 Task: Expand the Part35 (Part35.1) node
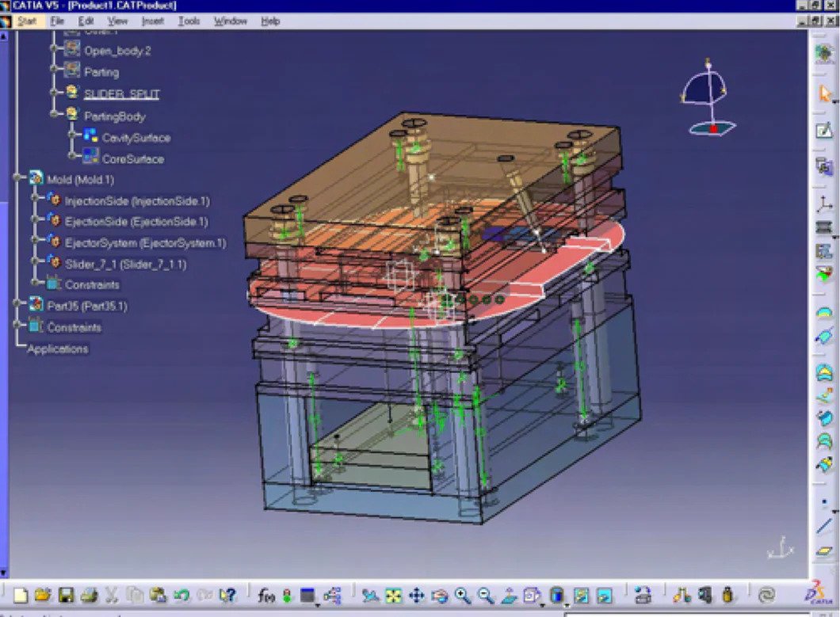click(x=17, y=303)
